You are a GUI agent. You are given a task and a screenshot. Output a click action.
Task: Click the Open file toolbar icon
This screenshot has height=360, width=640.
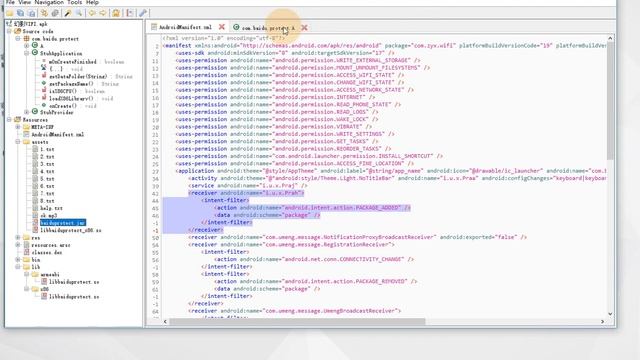coord(9,13)
